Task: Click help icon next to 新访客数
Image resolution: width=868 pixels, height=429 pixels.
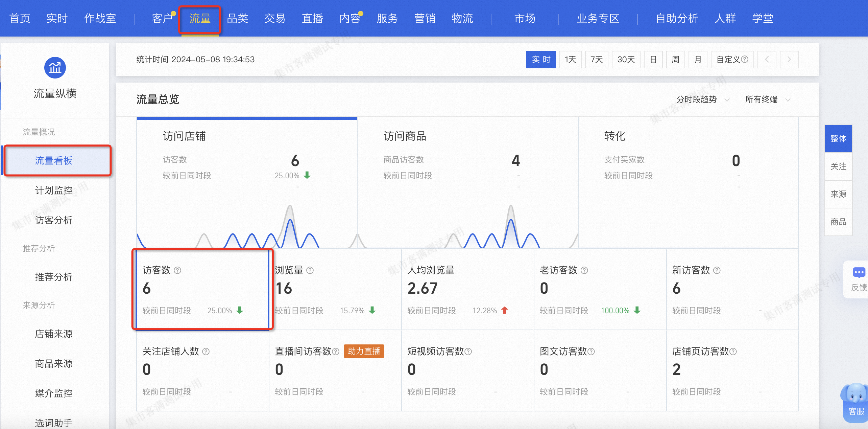Action: pos(717,270)
